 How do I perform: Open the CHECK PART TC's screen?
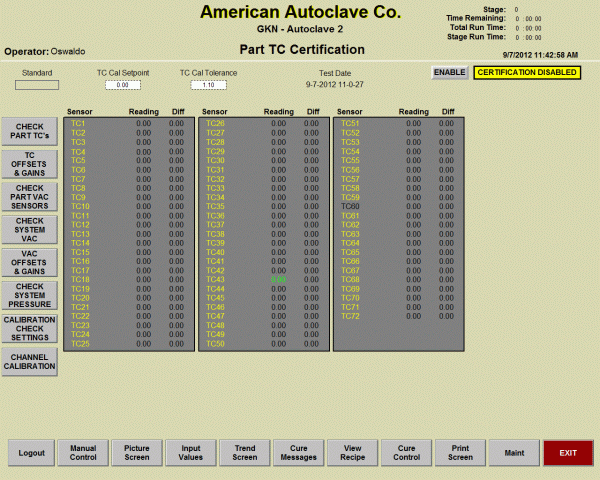[29, 130]
